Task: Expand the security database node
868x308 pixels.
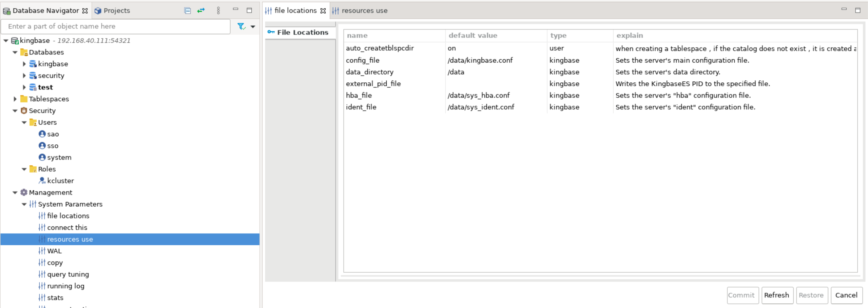Action: point(24,76)
